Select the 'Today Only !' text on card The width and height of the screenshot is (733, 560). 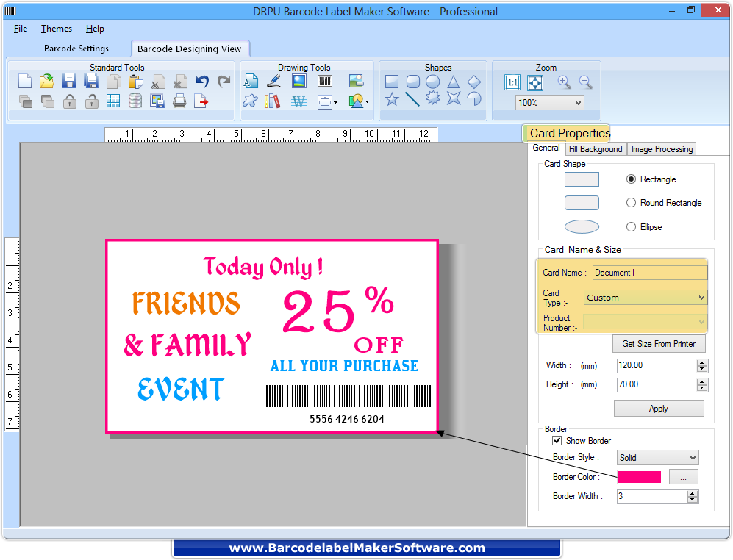click(263, 267)
